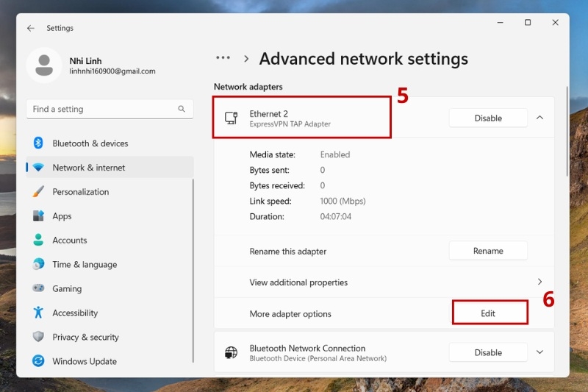Click the back arrow in Settings
The width and height of the screenshot is (588, 392).
(31, 28)
